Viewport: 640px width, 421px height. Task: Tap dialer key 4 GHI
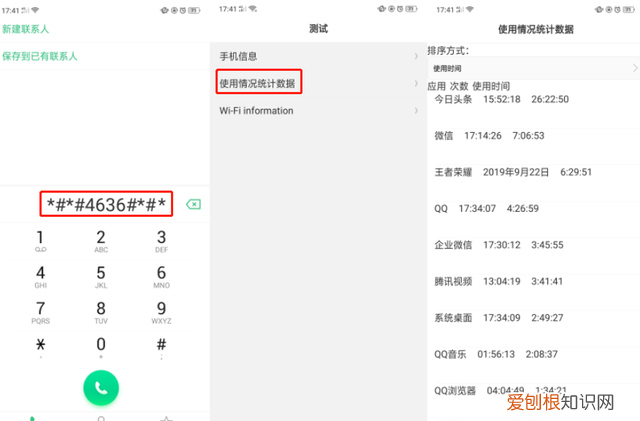(40, 277)
